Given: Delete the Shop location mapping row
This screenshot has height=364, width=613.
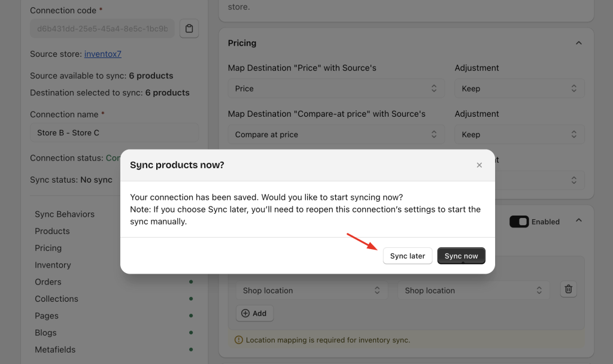Looking at the screenshot, I should click(x=569, y=290).
